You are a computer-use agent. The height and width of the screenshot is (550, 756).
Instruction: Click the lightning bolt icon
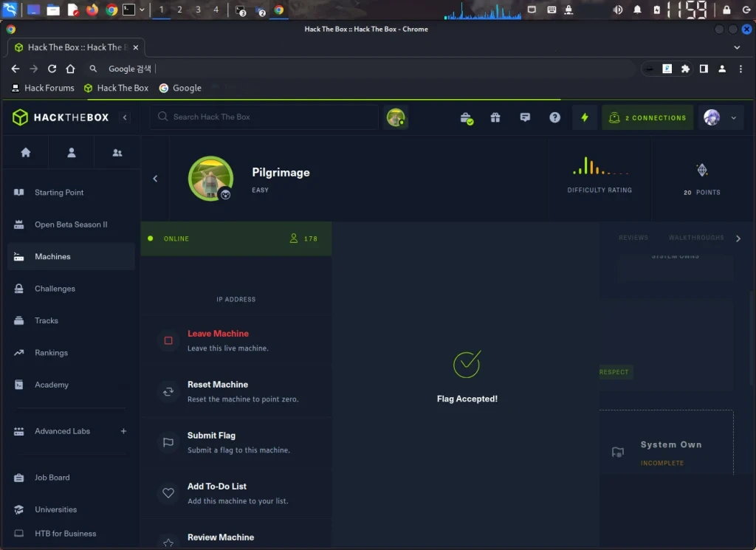[x=585, y=117]
